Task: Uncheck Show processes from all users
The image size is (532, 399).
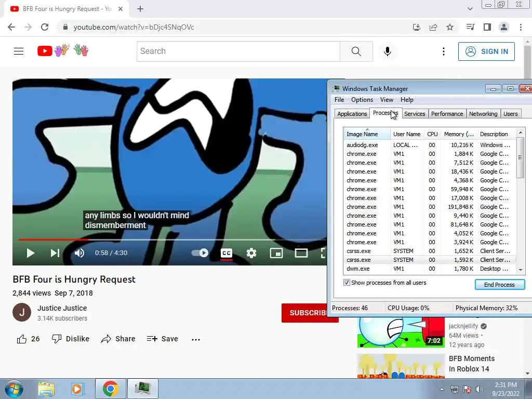Action: [x=347, y=283]
